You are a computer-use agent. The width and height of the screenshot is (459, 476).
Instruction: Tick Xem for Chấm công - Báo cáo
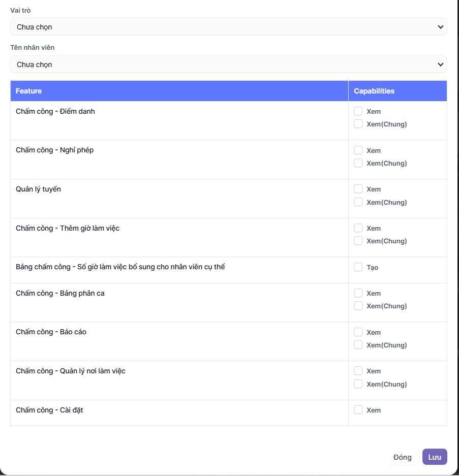coord(358,332)
